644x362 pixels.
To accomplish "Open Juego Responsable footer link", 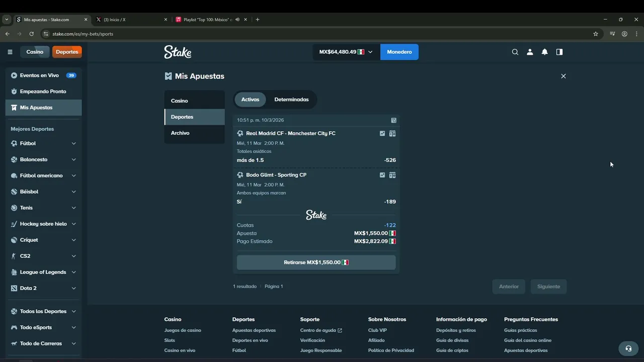I will coord(321,350).
